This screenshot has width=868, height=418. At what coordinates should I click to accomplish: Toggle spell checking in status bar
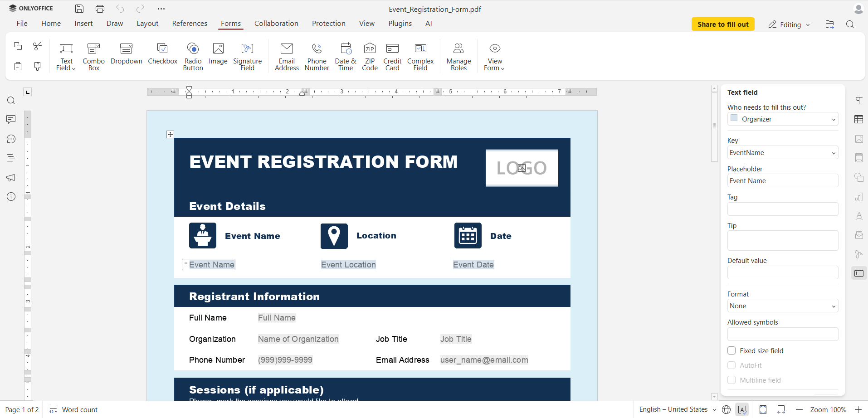coord(742,410)
